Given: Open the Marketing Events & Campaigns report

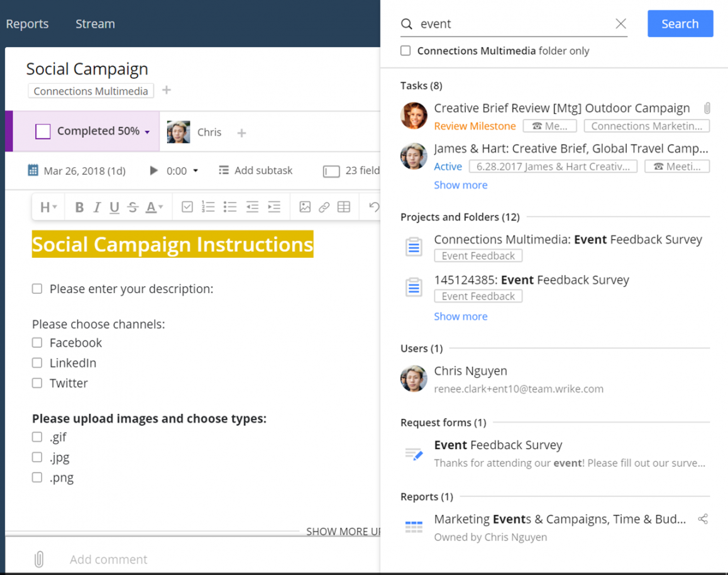Looking at the screenshot, I should 560,519.
